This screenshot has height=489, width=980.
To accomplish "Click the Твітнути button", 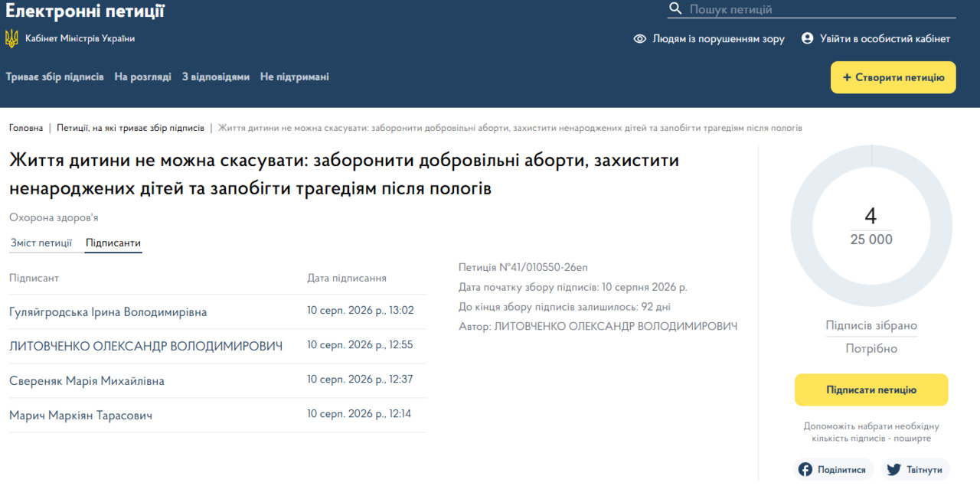I will (916, 470).
